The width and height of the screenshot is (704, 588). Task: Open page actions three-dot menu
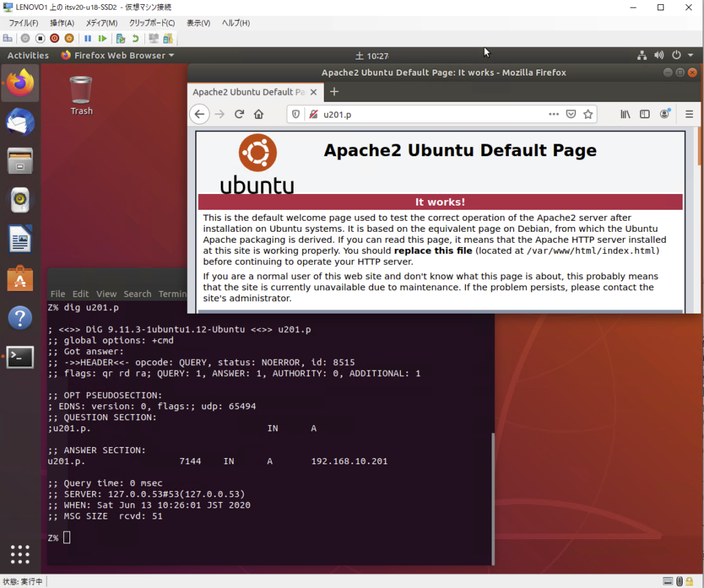[x=553, y=114]
